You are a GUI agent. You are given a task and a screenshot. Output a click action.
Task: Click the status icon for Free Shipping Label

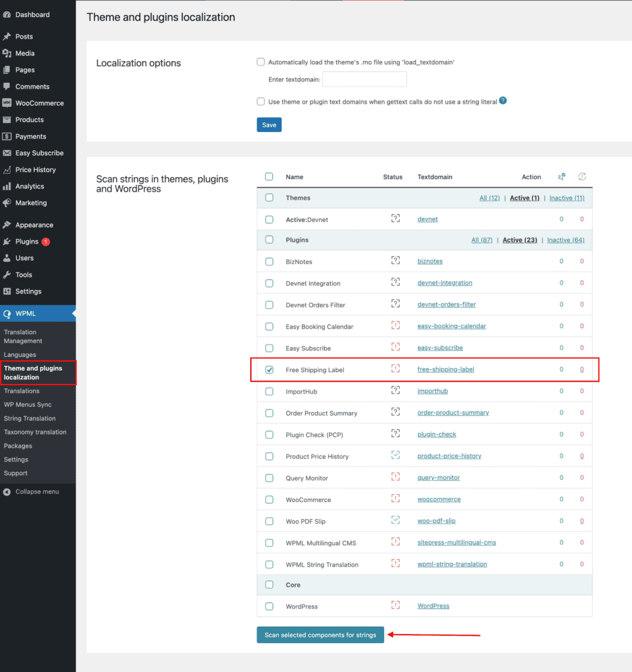point(395,369)
